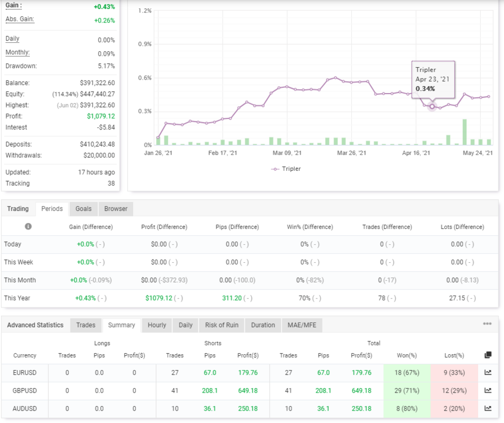Click the Monthly label in stats panel

tap(17, 52)
